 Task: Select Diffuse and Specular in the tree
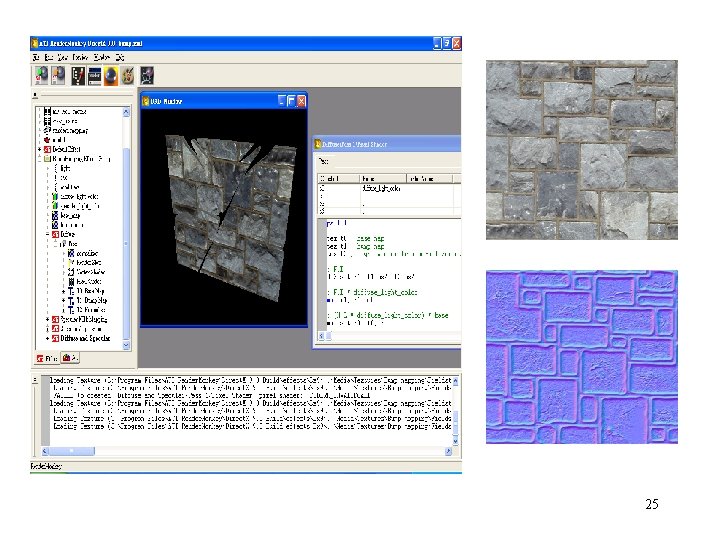[x=85, y=338]
